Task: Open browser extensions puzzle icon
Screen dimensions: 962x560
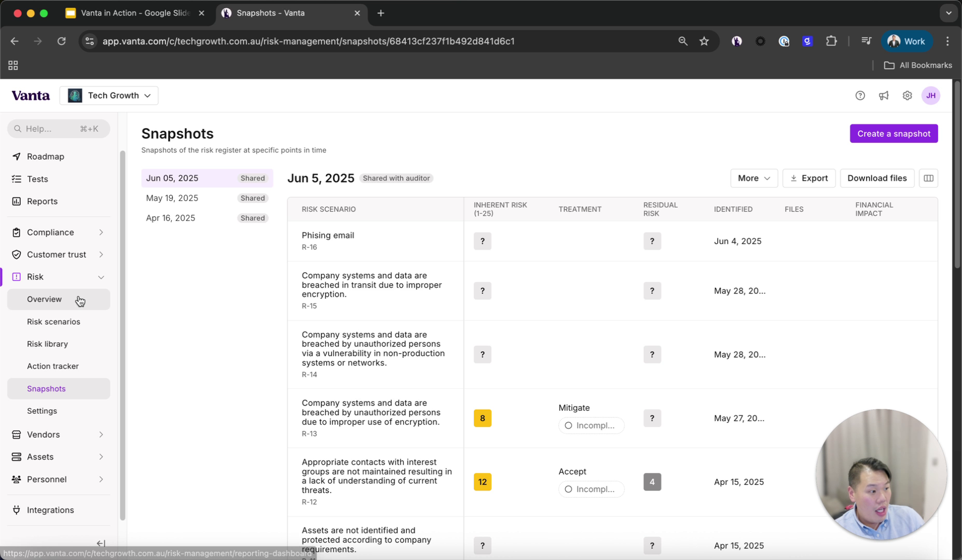Action: [831, 41]
